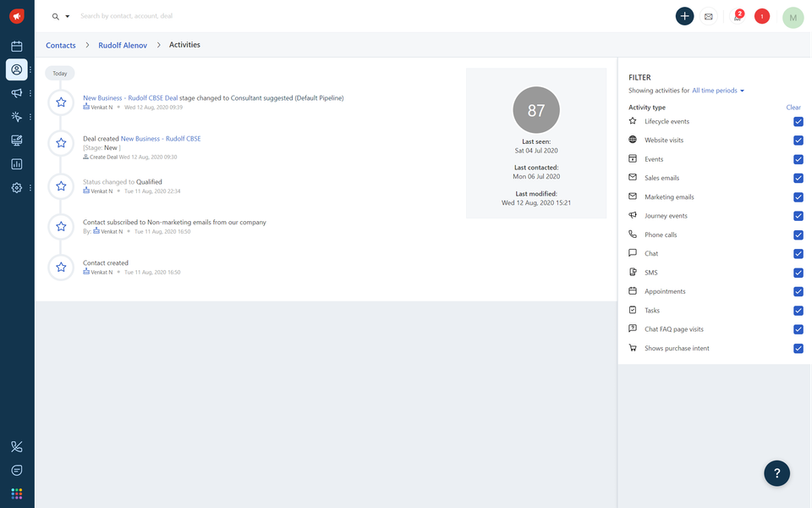812x508 pixels.
Task: Open admin settings gear in the sidebar
Action: tap(16, 188)
